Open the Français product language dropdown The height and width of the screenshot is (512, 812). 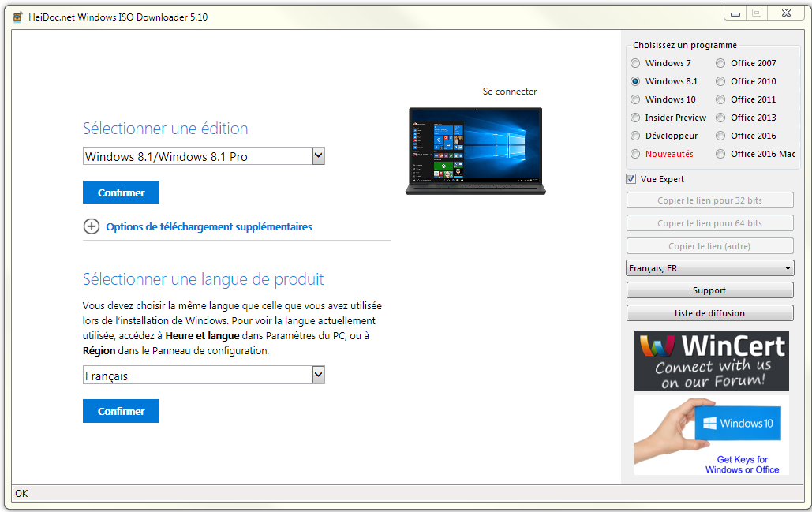[x=204, y=376]
